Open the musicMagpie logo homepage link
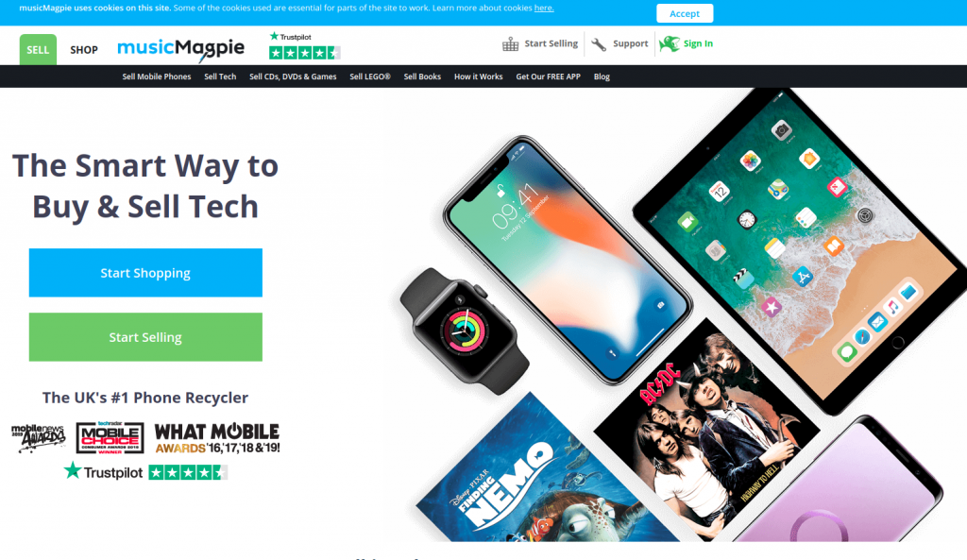The width and height of the screenshot is (967, 560). coord(180,49)
